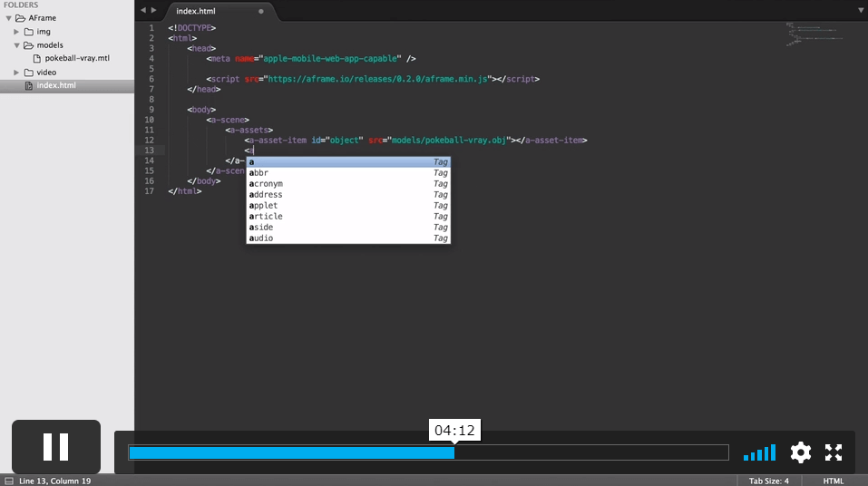Click the <a-assets> opening tag
The width and height of the screenshot is (868, 486).
pyautogui.click(x=249, y=130)
